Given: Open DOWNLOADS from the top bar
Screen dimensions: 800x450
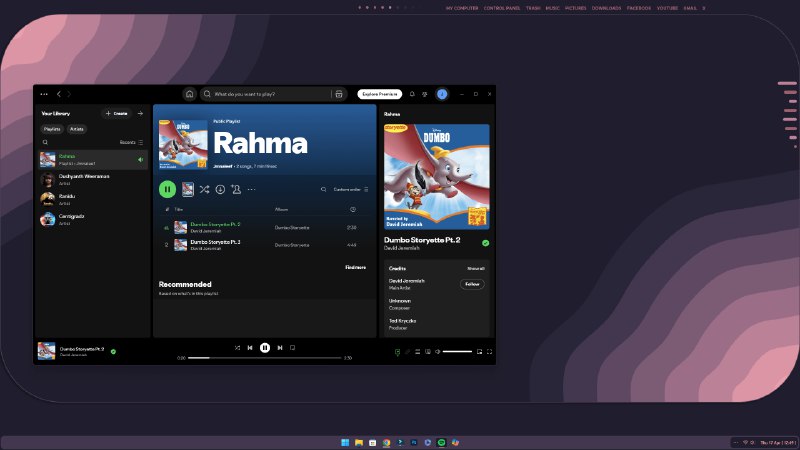Looking at the screenshot, I should tap(606, 8).
